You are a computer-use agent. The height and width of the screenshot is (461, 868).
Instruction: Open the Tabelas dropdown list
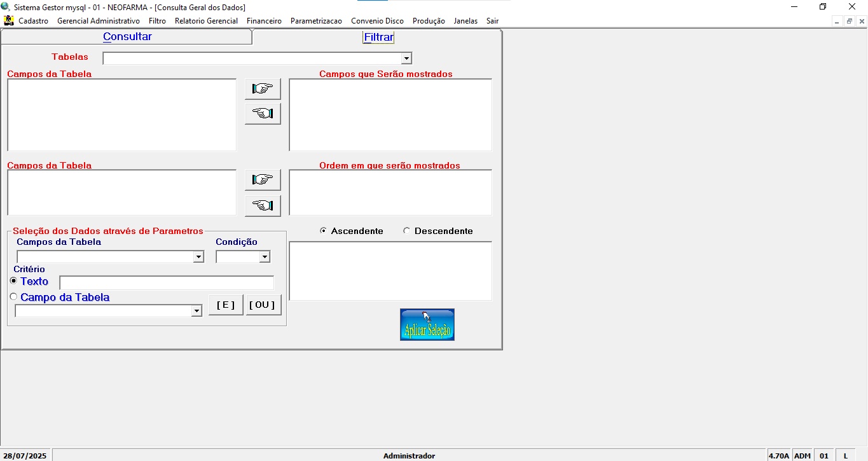click(x=406, y=58)
